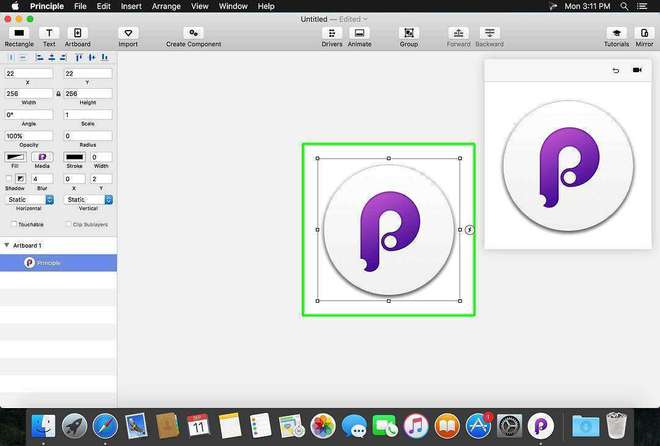Open the Stroke color swatch
The width and height of the screenshot is (660, 446).
75,157
